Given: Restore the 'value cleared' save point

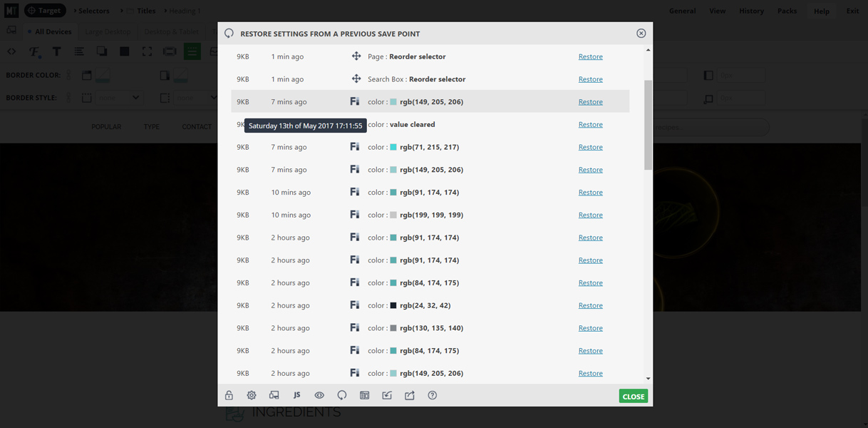Looking at the screenshot, I should point(590,124).
